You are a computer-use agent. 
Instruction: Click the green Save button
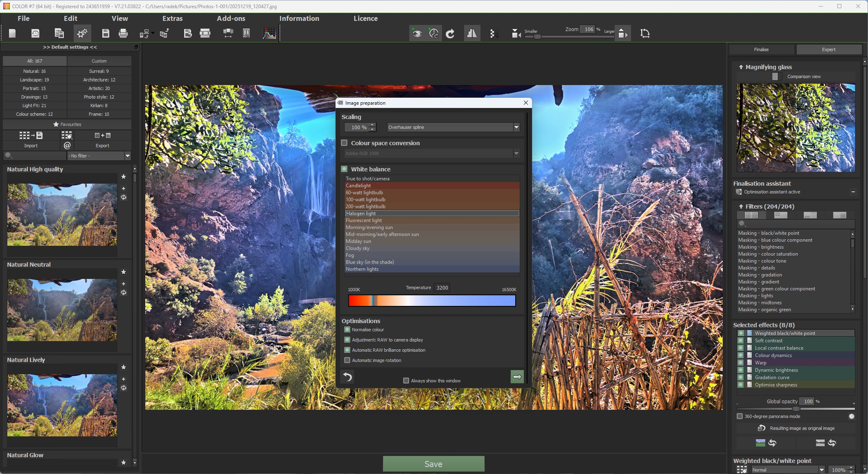click(433, 464)
